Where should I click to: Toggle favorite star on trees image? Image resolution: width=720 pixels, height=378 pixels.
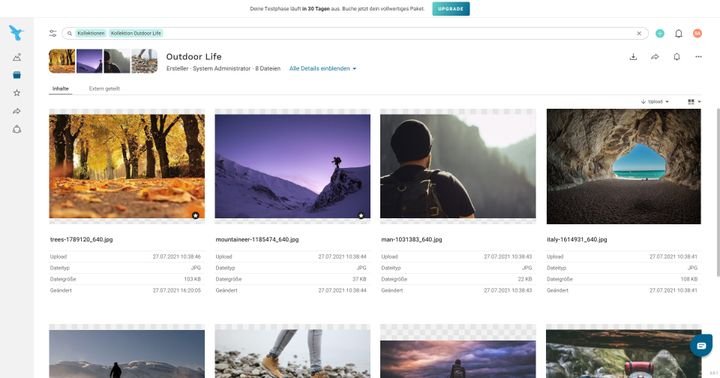[196, 215]
